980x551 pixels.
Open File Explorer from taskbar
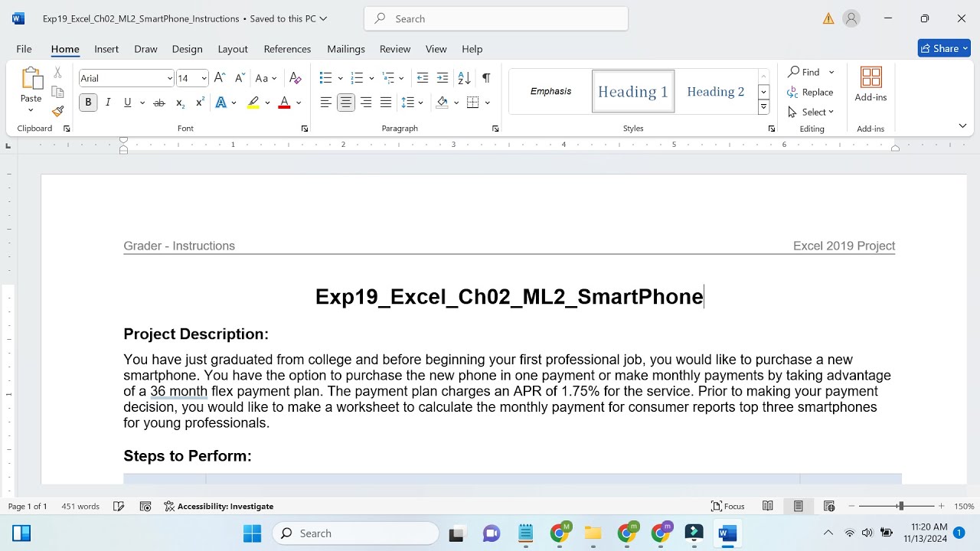pos(593,533)
